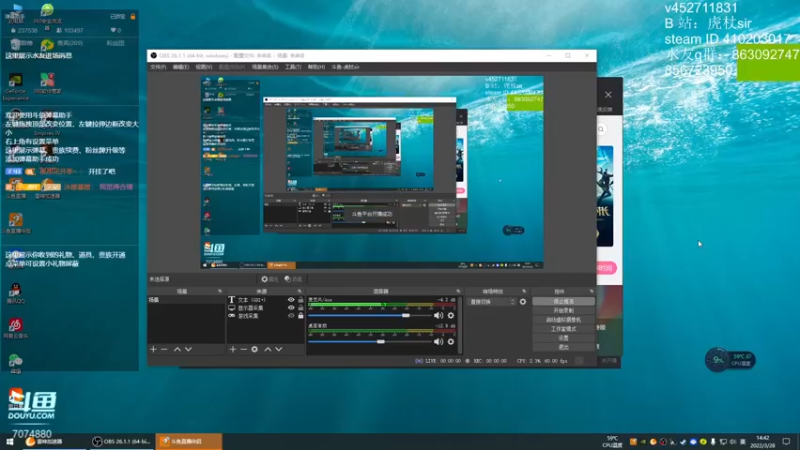Move scene up with up arrow
The height and width of the screenshot is (450, 800).
(x=177, y=349)
